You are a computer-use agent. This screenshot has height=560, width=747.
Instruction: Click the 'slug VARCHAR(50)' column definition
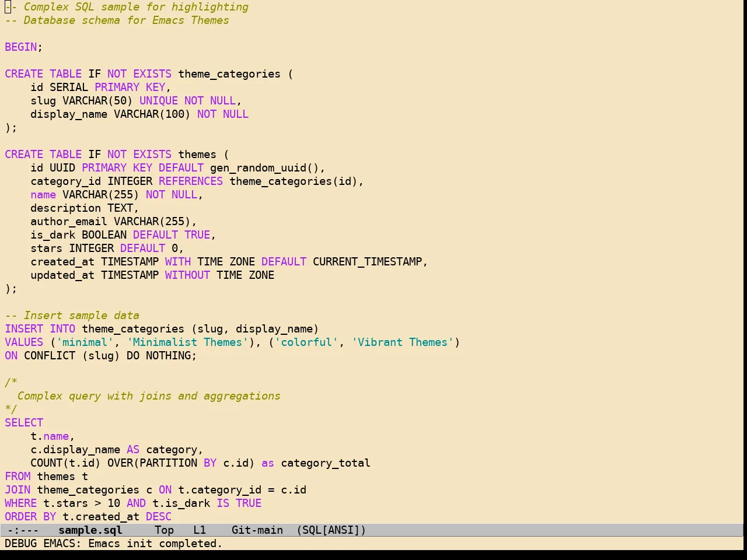tap(82, 101)
